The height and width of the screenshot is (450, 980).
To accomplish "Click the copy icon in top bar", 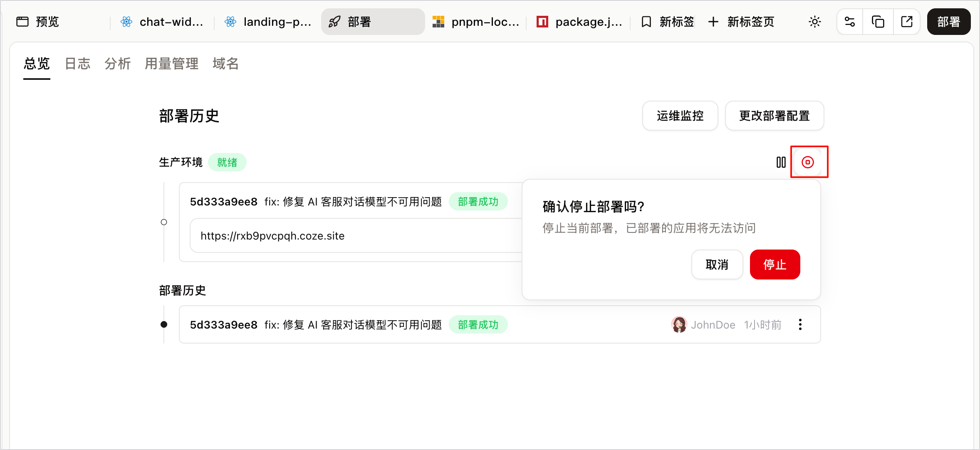I will 878,22.
